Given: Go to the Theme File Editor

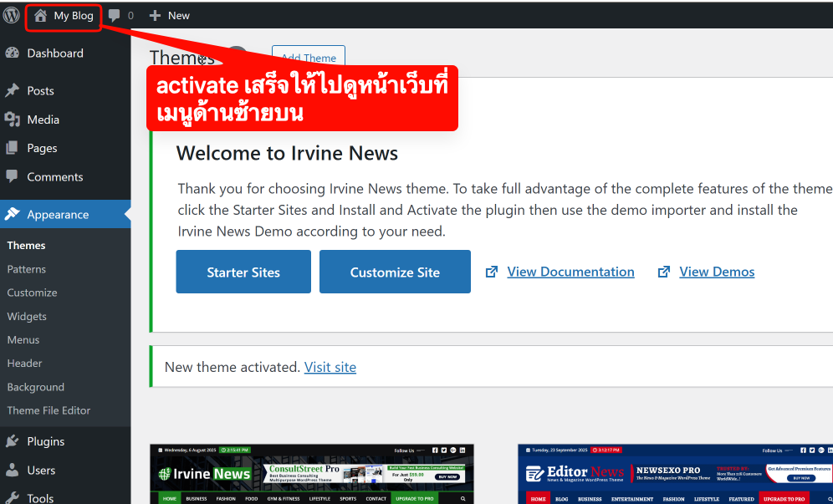Looking at the screenshot, I should (49, 410).
